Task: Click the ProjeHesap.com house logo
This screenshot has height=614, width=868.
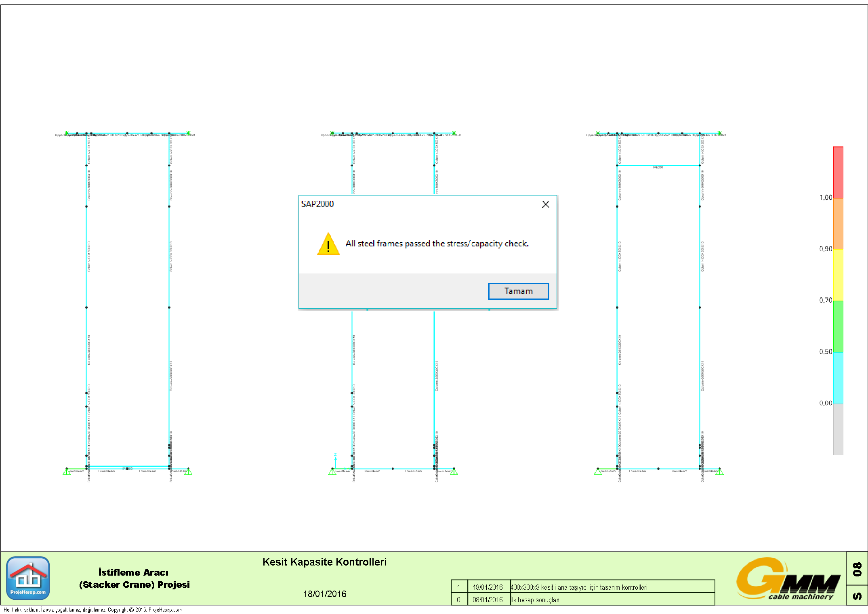Action: pyautogui.click(x=28, y=578)
